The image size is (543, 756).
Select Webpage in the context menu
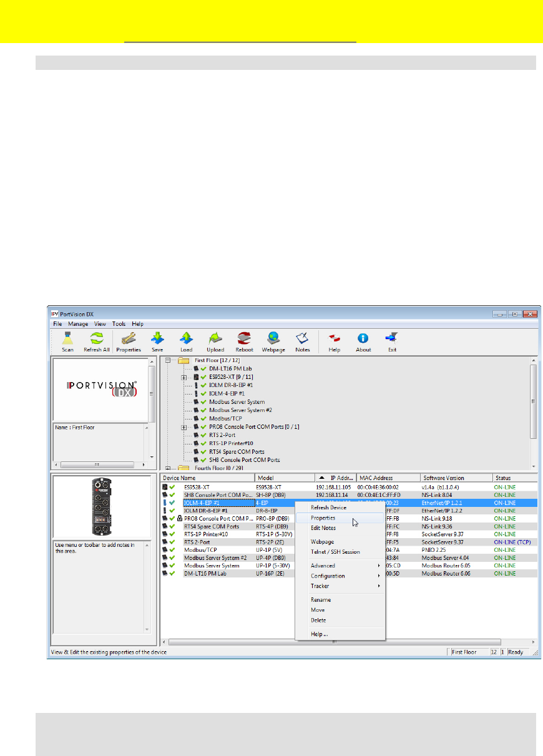click(x=340, y=542)
